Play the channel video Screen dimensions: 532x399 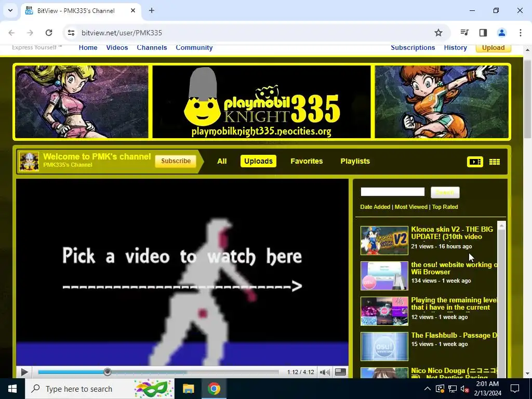pyautogui.click(x=24, y=372)
